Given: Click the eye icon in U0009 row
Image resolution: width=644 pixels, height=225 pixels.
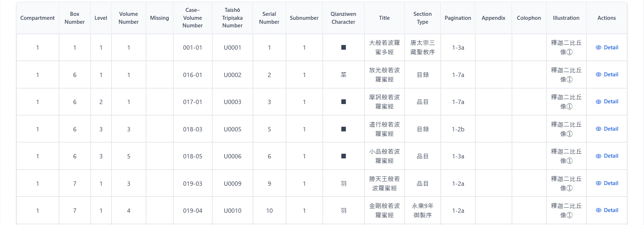Looking at the screenshot, I should (x=598, y=183).
